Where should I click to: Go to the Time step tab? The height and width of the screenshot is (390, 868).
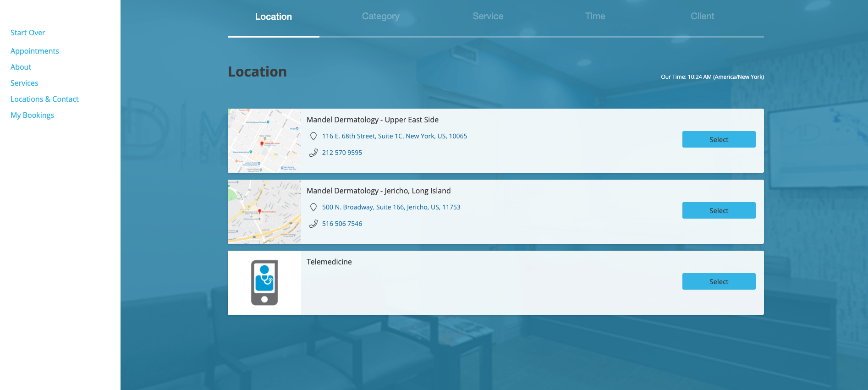pyautogui.click(x=595, y=16)
